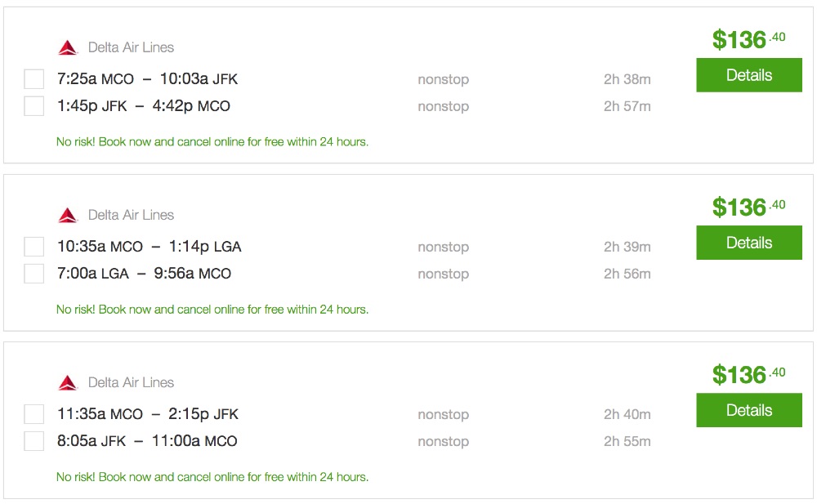817x504 pixels.
Task: Check the 7:25a MCO to JFK flight
Action: click(33, 79)
